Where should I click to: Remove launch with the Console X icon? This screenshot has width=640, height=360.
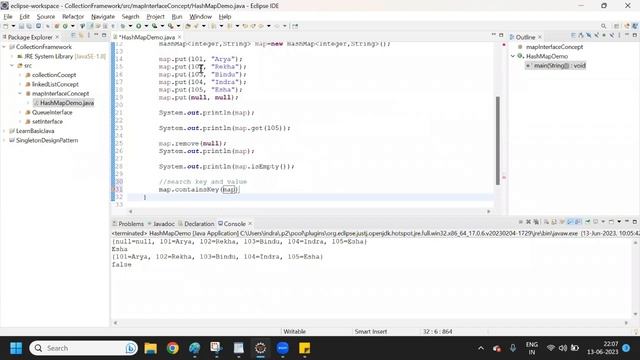tap(529, 222)
